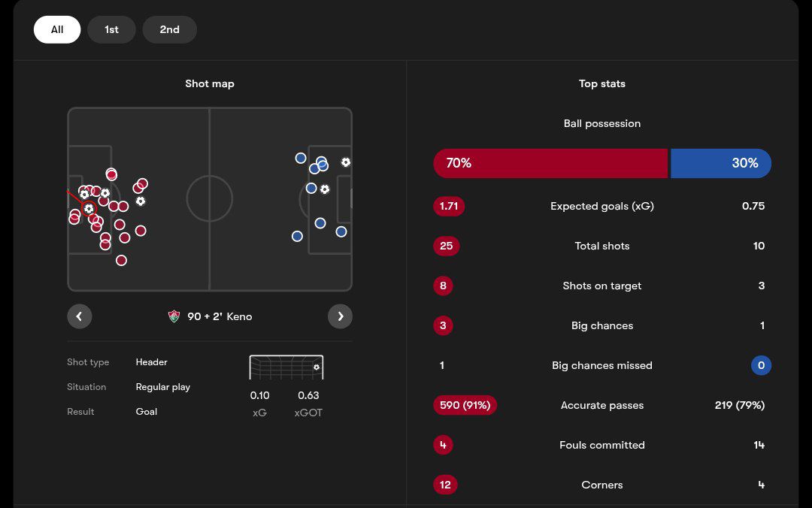Click the highlighted red-circled goal marker
Screen dimensions: 812x508
(x=89, y=208)
